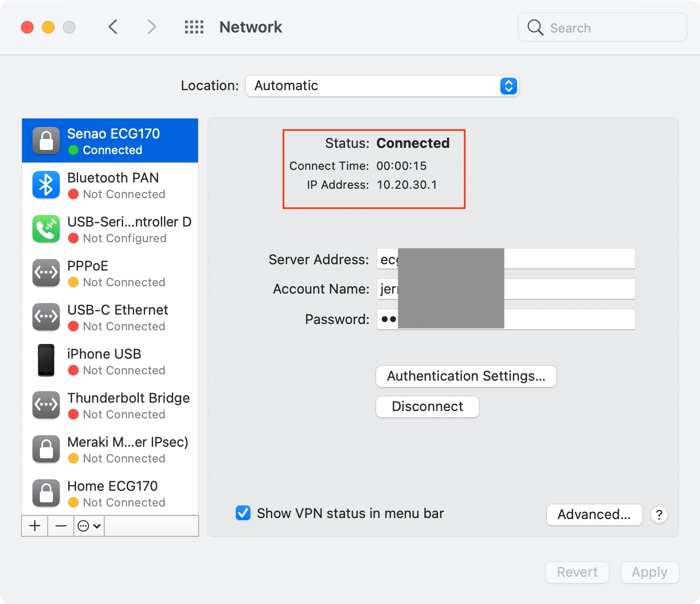Remove service with the minus button
Viewport: 700px width, 604px height.
[61, 526]
